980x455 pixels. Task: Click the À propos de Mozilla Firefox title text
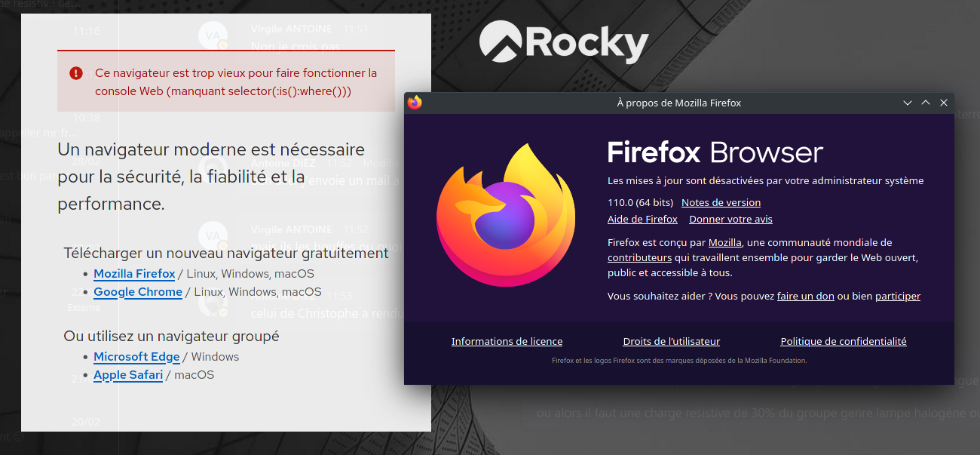(x=679, y=103)
